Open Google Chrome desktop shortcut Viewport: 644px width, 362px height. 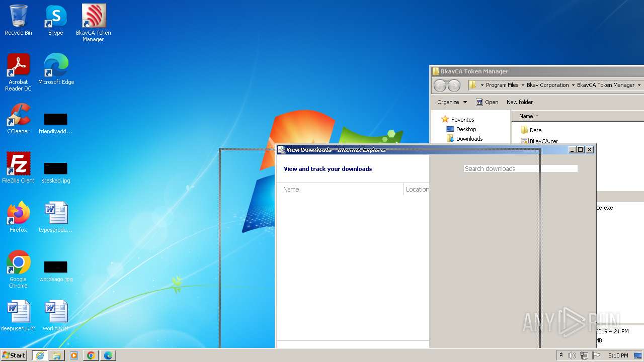point(18,269)
